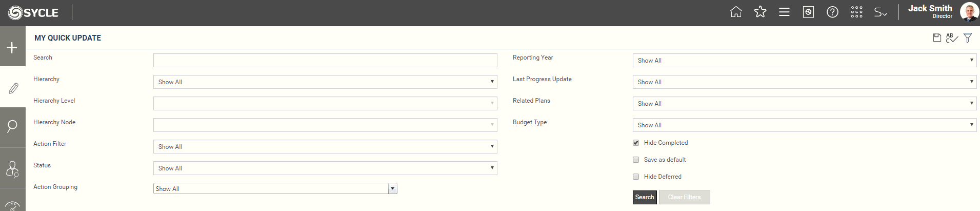Open the Home icon in top bar
Viewport: 980px width, 211px height.
point(736,12)
